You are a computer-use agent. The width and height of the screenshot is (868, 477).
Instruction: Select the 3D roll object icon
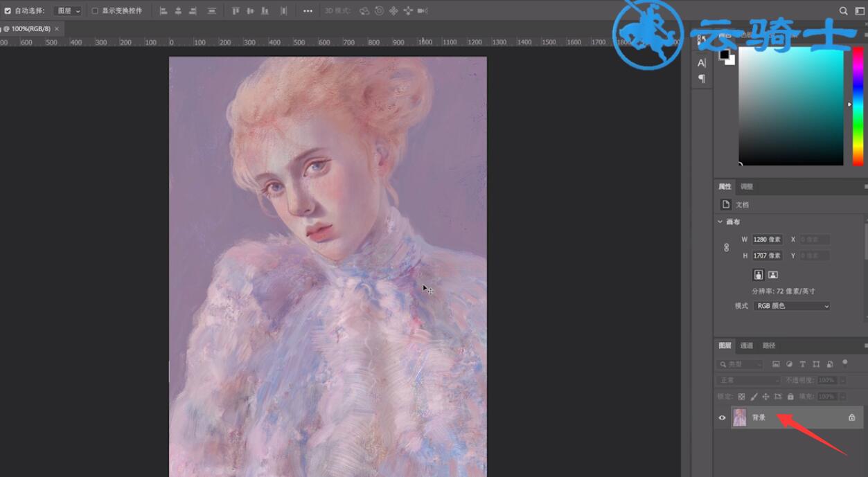[379, 11]
